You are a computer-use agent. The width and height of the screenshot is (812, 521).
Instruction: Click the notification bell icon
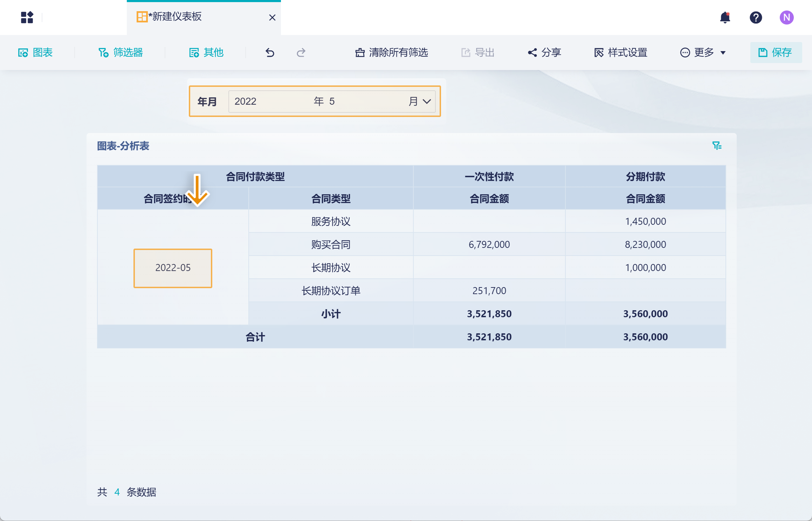tap(725, 17)
